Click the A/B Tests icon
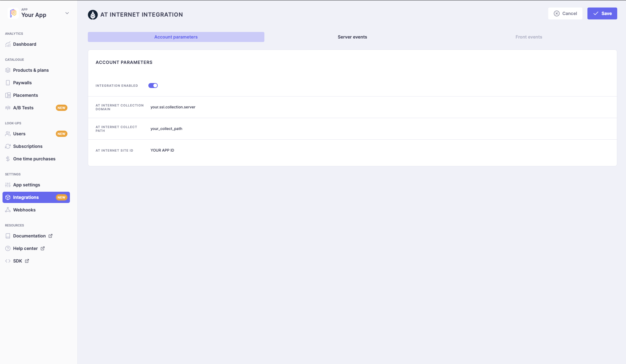 (8, 108)
